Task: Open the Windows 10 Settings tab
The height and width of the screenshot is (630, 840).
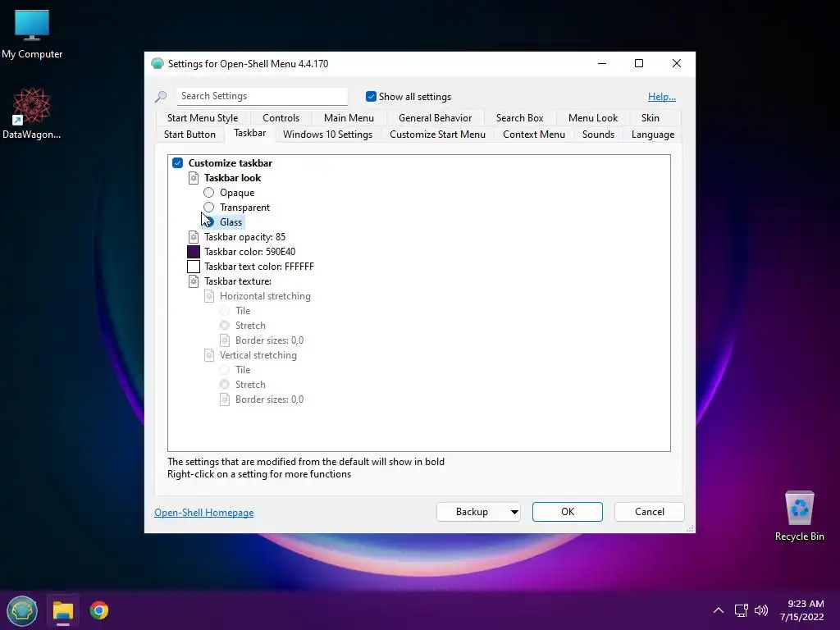Action: (x=328, y=135)
